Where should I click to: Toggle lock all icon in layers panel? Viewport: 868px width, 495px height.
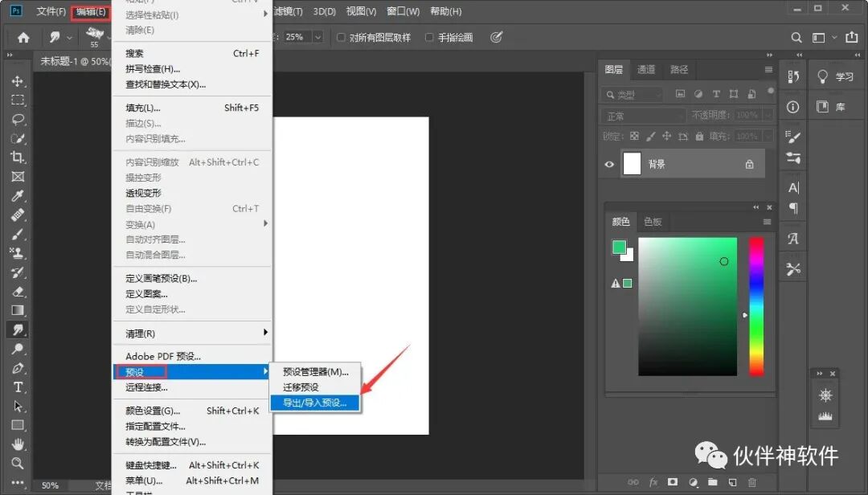[699, 137]
